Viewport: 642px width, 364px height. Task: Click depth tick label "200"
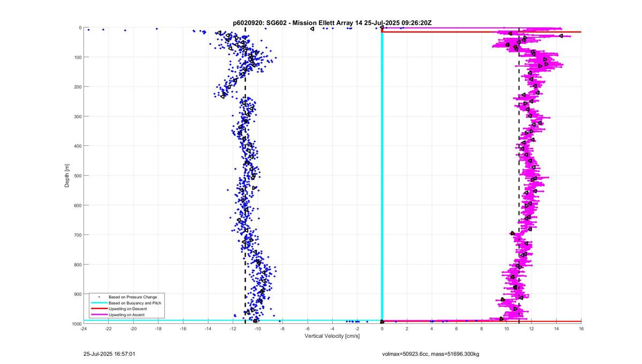[x=77, y=87]
